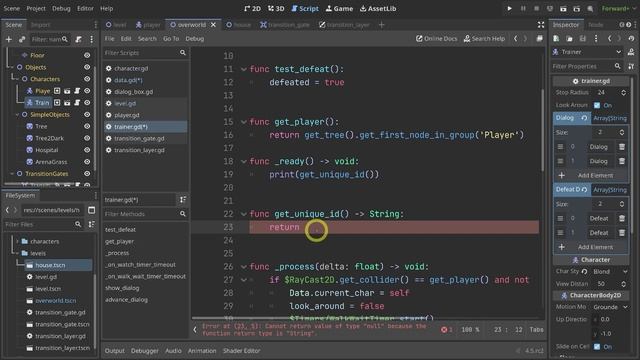Open the Output bottom panel
640x360 pixels.
[x=114, y=351]
